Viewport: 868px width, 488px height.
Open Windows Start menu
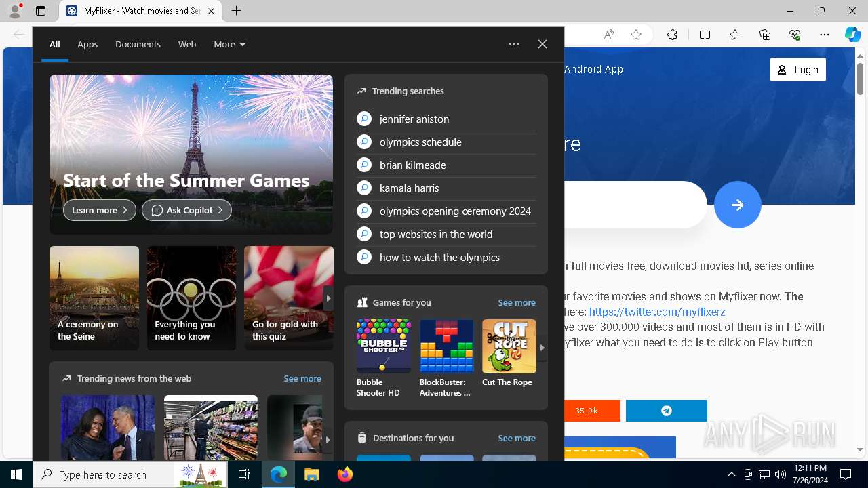[x=16, y=474]
